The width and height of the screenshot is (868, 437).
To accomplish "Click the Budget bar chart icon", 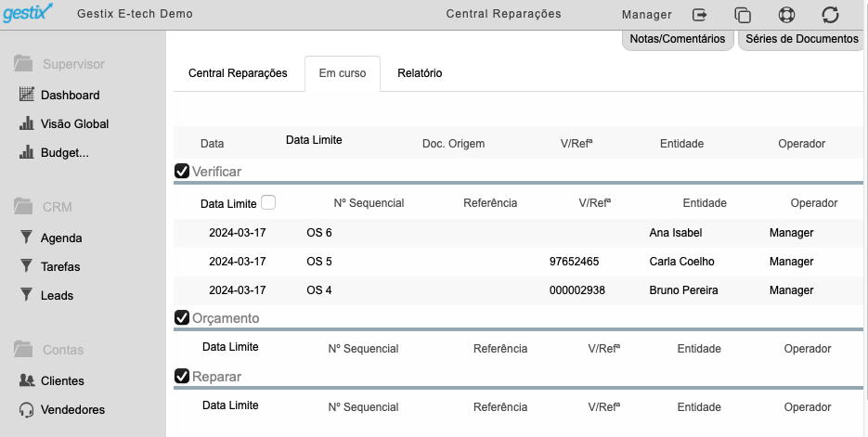I will [27, 151].
